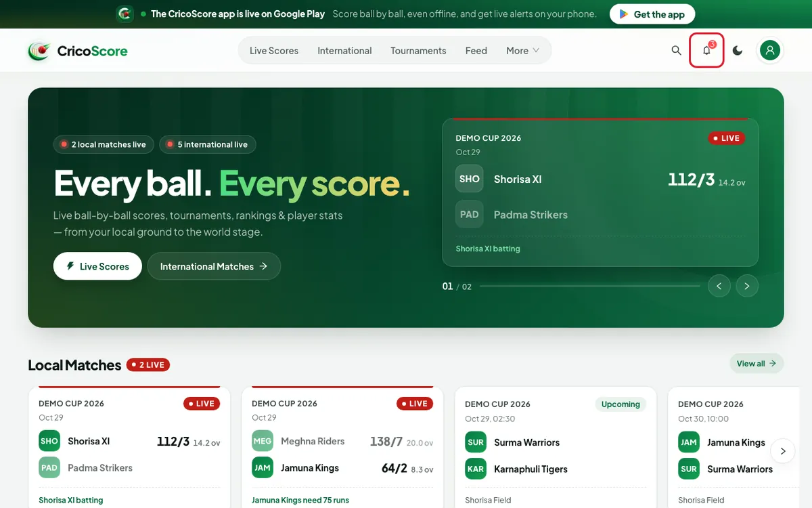
Task: Click the PAD team badge in the hero card
Action: pos(470,215)
